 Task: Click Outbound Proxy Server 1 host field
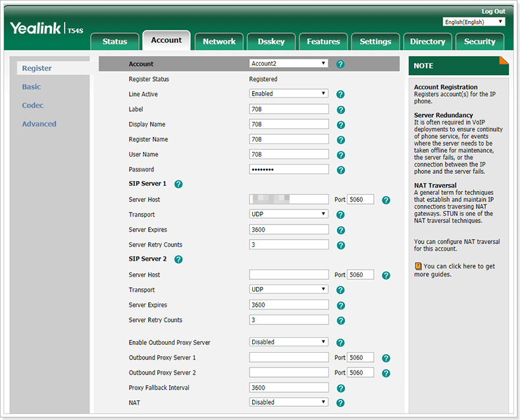289,357
